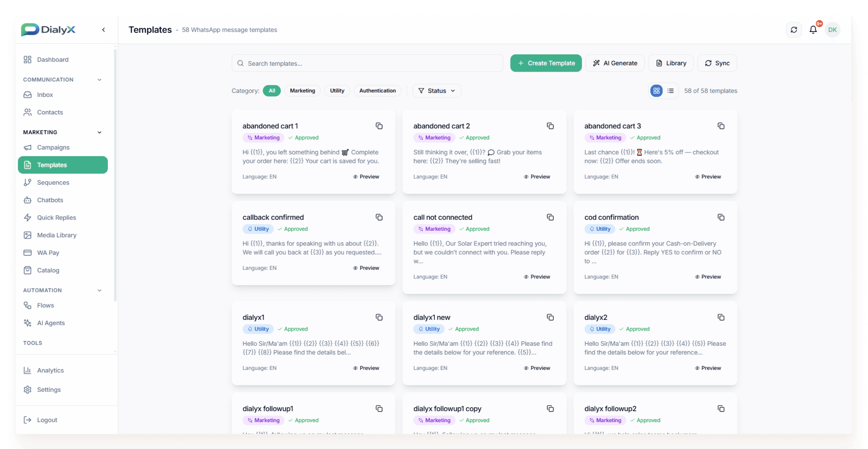Click Logout in the sidebar
Image resolution: width=868 pixels, height=449 pixels.
63,420
